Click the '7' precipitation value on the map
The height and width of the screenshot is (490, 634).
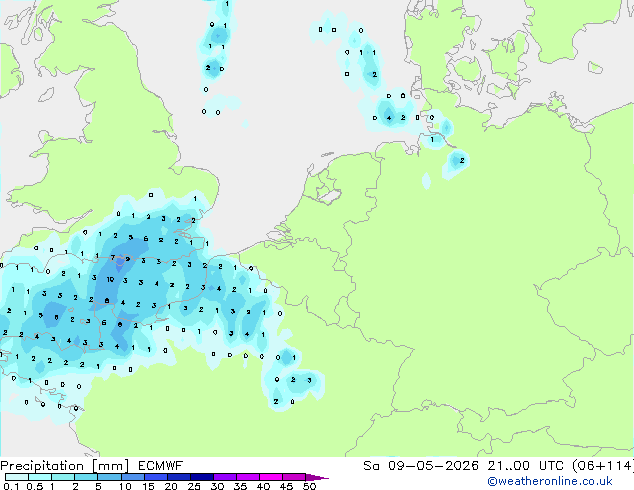click(113, 257)
